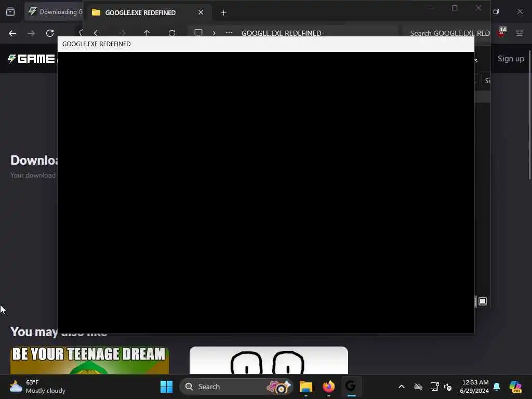Close the GOOGLE.EXE REDEFINED Explorer tab
532x399 pixels.
tap(201, 12)
